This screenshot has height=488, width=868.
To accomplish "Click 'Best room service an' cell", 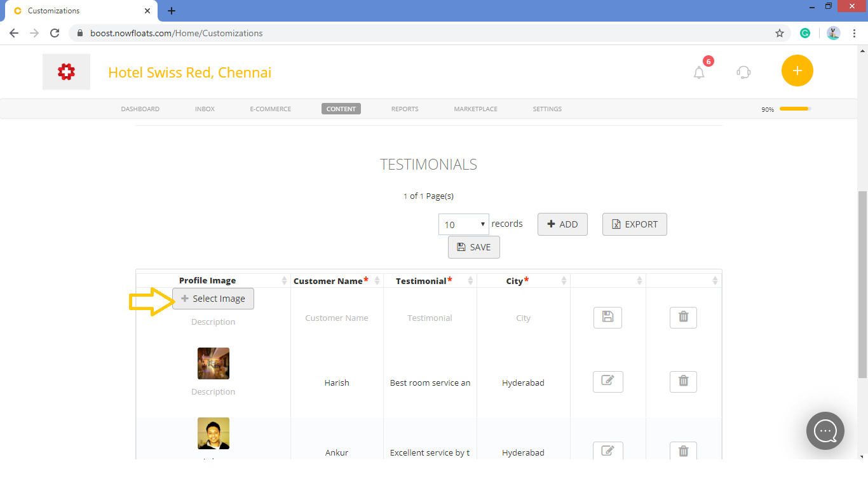I will (x=430, y=383).
